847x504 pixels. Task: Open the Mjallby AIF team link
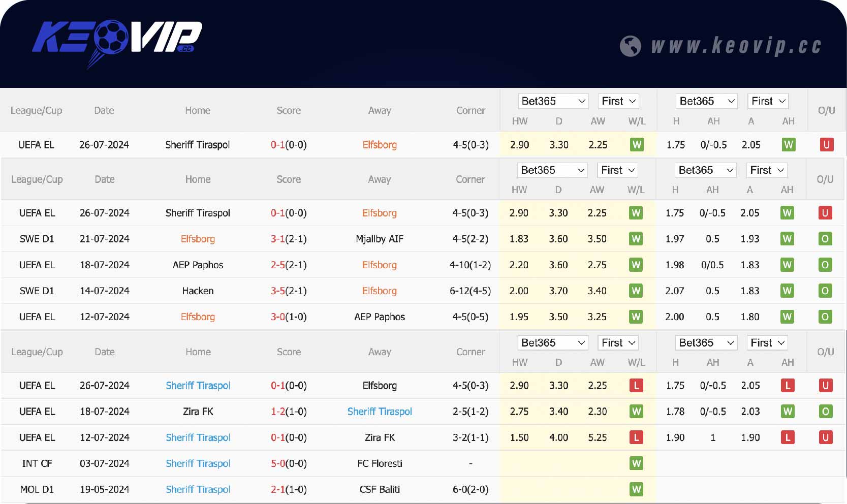[380, 239]
